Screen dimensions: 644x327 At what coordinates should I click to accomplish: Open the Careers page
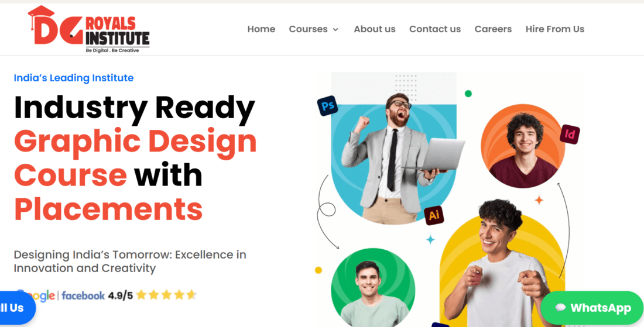[494, 29]
